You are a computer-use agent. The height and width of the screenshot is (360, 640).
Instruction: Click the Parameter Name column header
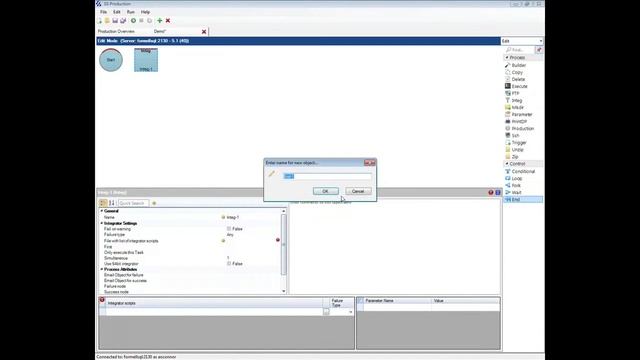tap(397, 301)
